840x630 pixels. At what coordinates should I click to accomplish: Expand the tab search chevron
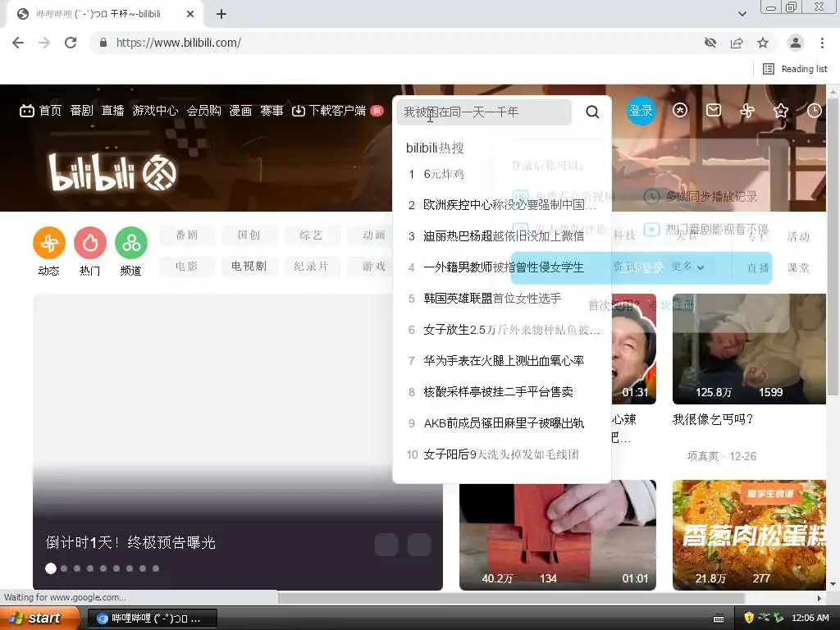(x=742, y=15)
